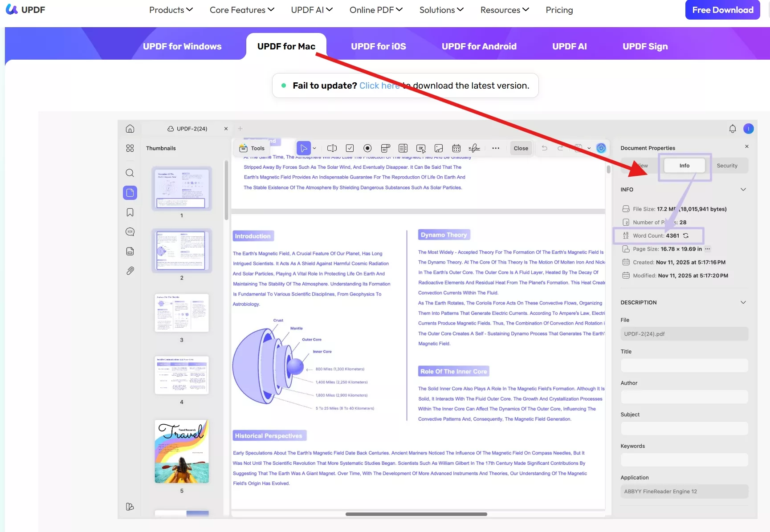
Task: Click the Keywords input field
Action: click(684, 460)
